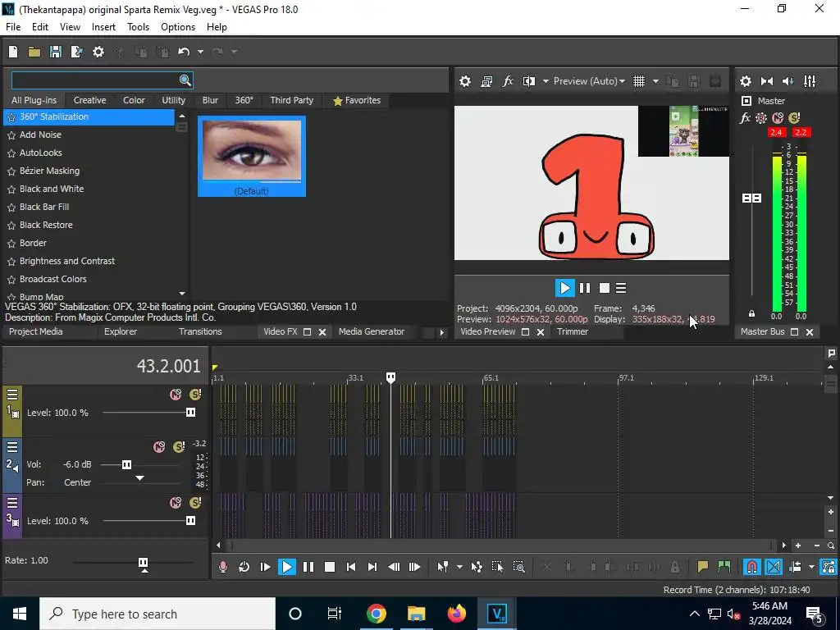
Task: Click the Render As toolbar icon
Action: tap(76, 52)
